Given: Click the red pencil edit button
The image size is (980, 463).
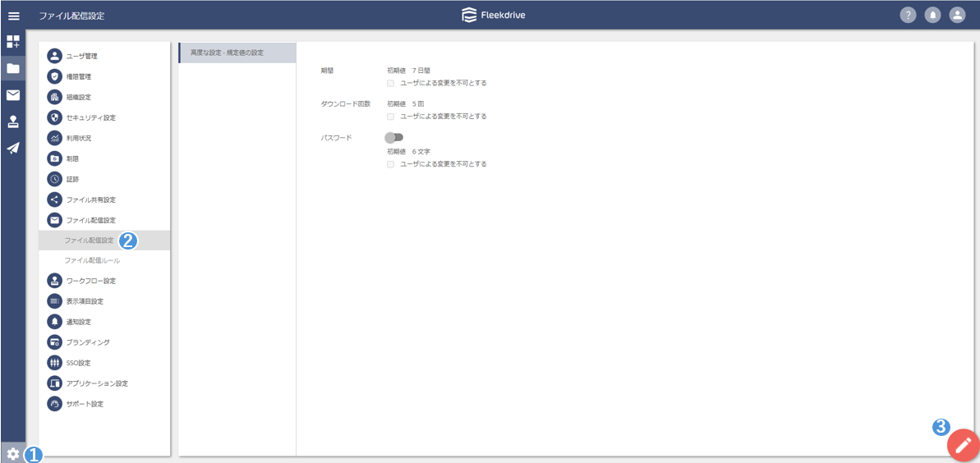Looking at the screenshot, I should 963,445.
